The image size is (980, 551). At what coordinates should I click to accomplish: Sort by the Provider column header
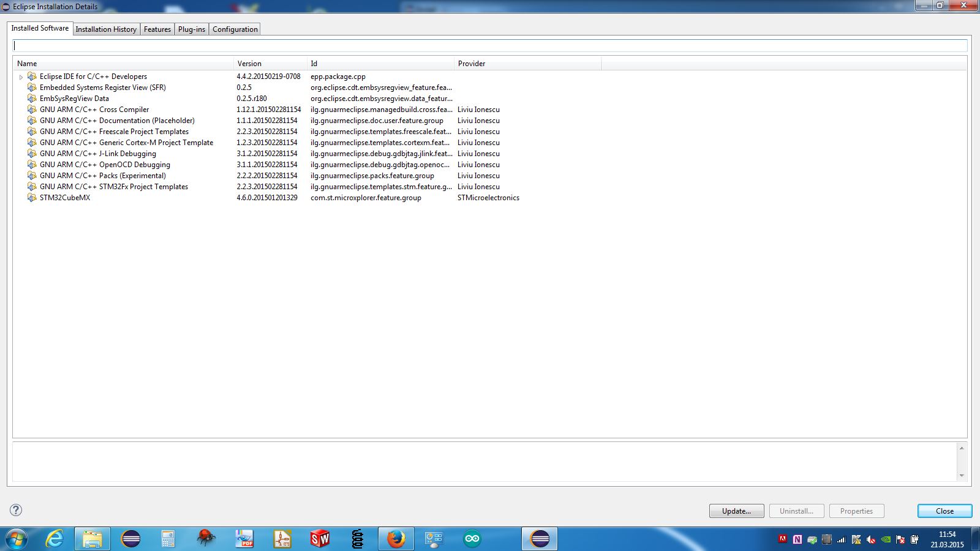tap(527, 64)
